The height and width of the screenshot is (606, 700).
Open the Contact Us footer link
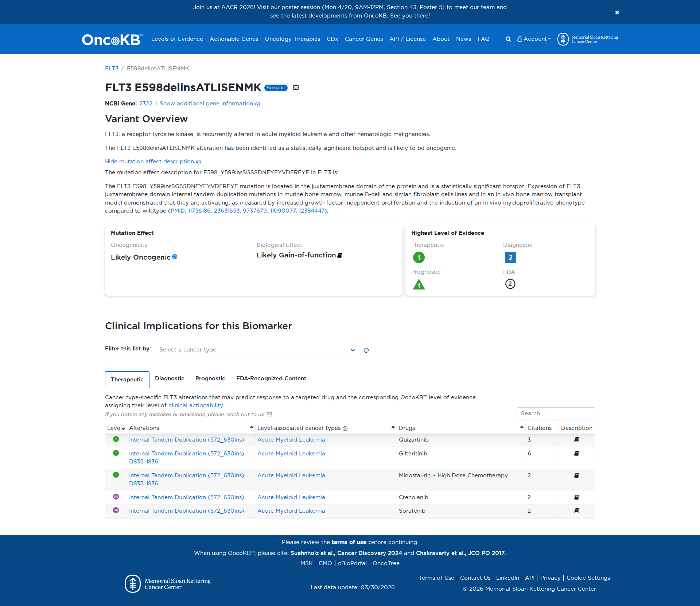(475, 578)
